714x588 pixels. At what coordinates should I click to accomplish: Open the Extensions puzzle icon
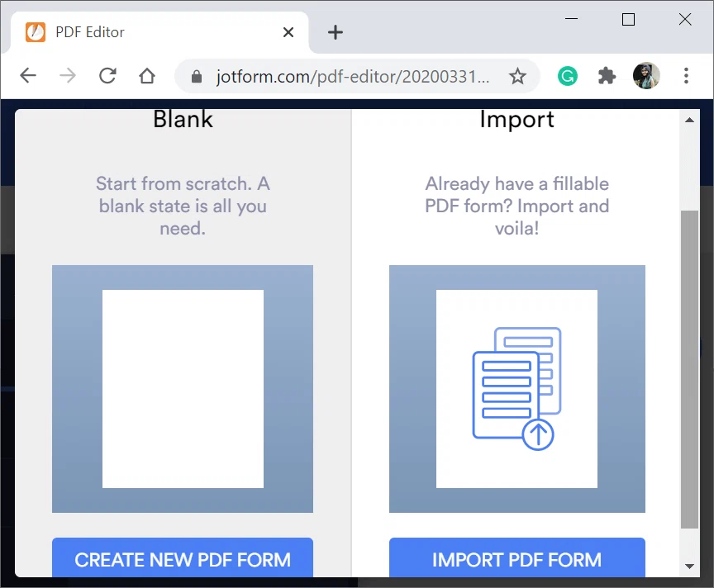(607, 76)
